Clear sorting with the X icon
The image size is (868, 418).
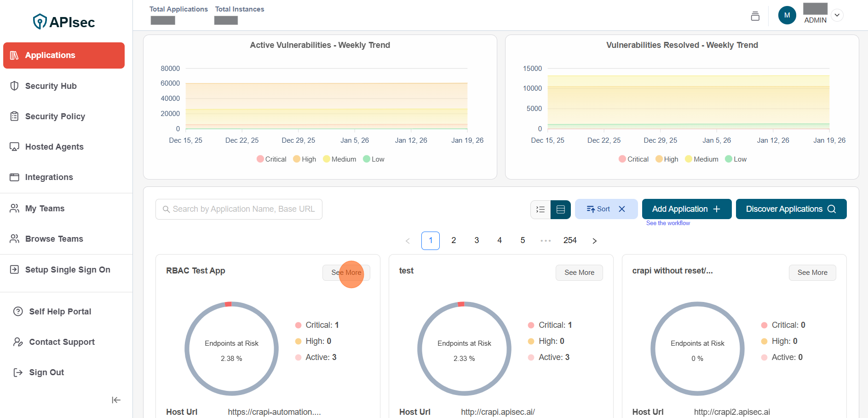[622, 209]
